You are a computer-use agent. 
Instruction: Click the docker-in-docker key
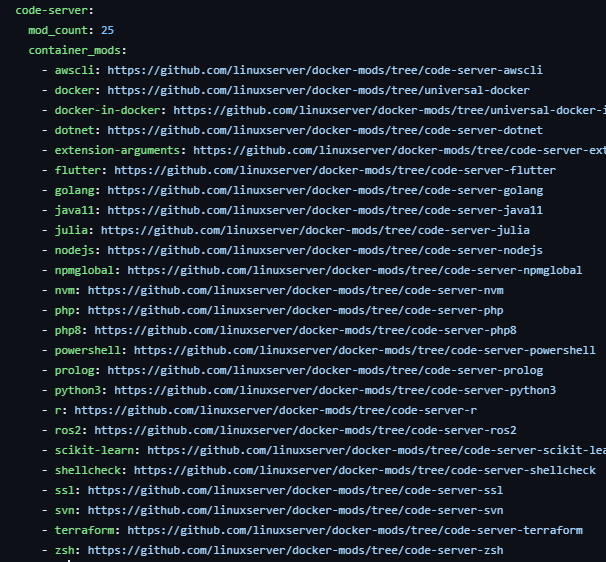[107, 111]
